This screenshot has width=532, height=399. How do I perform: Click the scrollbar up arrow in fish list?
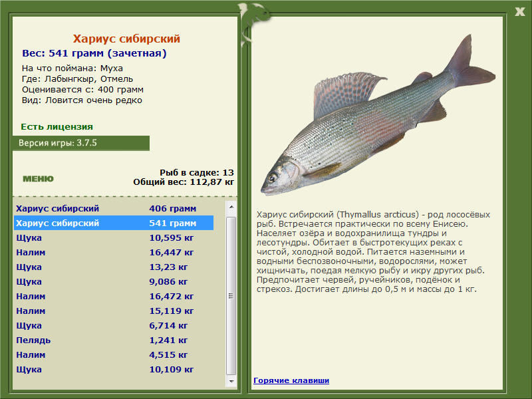pyautogui.click(x=231, y=207)
